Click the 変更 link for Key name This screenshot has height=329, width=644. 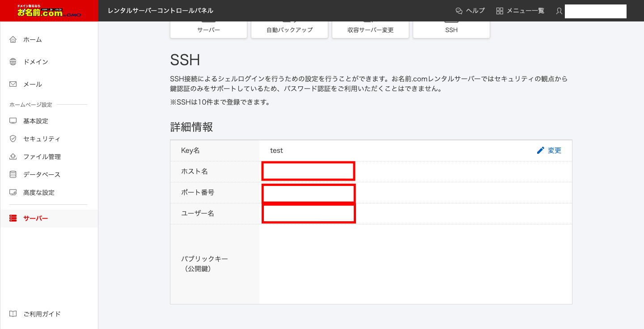coord(554,151)
